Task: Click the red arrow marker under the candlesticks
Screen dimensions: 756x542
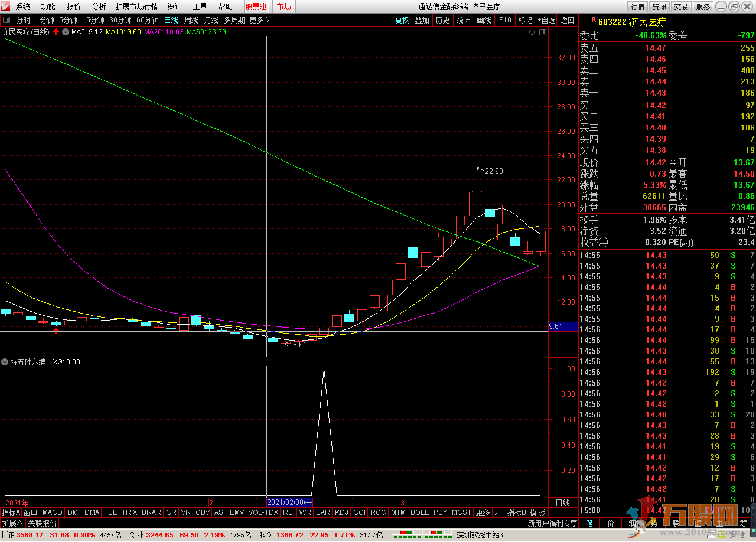Action: (x=56, y=331)
